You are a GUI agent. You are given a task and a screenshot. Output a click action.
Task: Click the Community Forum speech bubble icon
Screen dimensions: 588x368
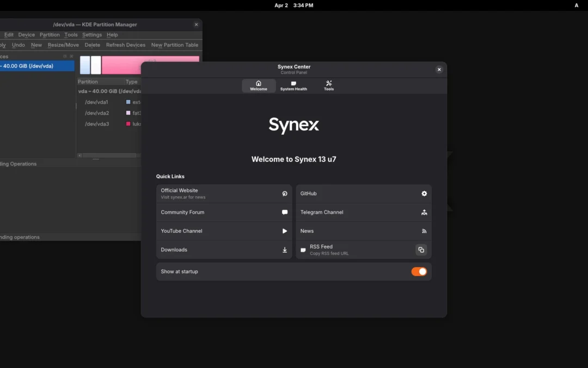[285, 212]
